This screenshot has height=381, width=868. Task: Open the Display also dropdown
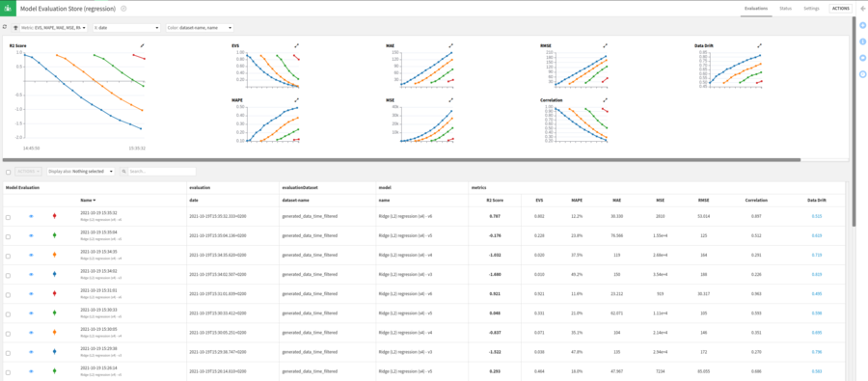click(81, 172)
